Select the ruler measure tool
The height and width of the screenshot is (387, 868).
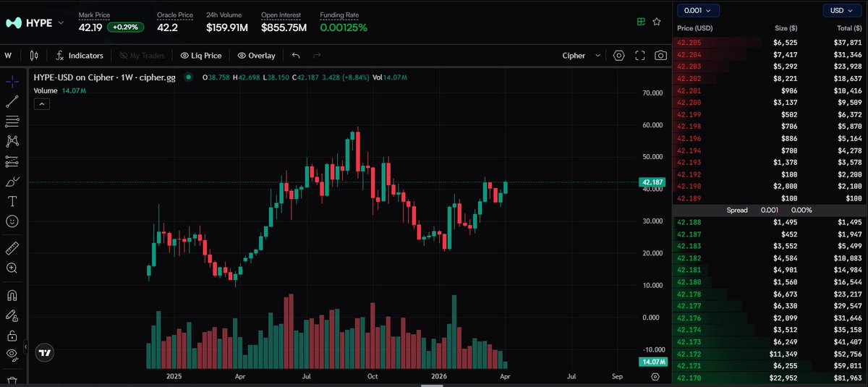pyautogui.click(x=12, y=248)
